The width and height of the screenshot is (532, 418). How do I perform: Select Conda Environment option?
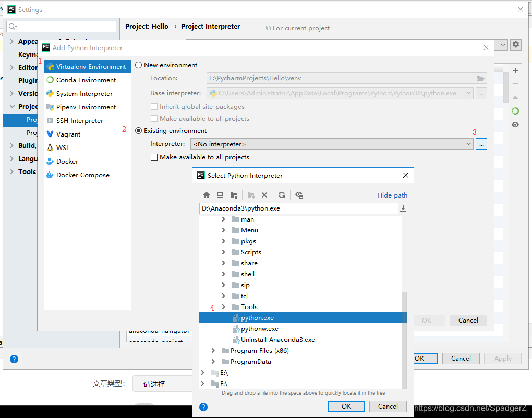[87, 80]
